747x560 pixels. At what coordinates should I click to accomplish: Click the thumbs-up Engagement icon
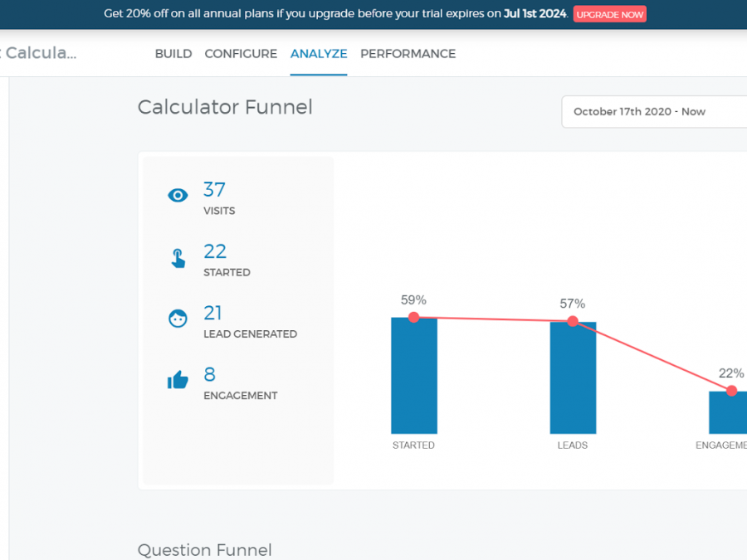178,381
